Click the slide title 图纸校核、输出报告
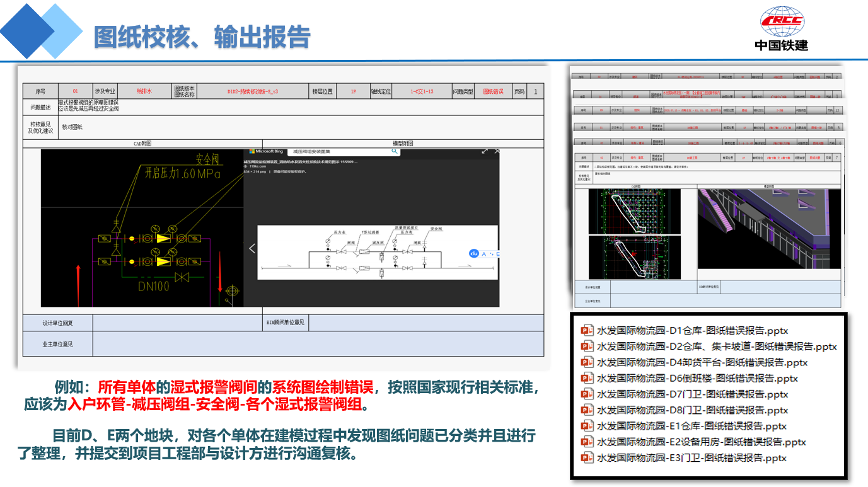Image resolution: width=868 pixels, height=487 pixels. click(x=202, y=37)
